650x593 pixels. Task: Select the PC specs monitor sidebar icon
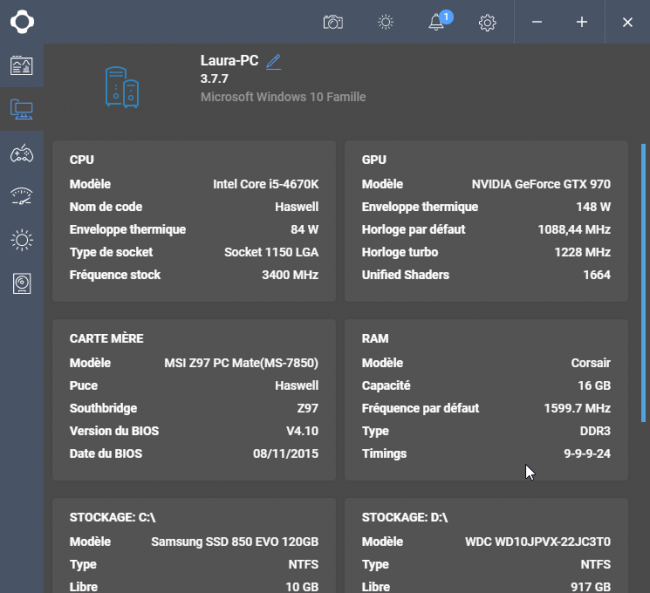point(22,109)
